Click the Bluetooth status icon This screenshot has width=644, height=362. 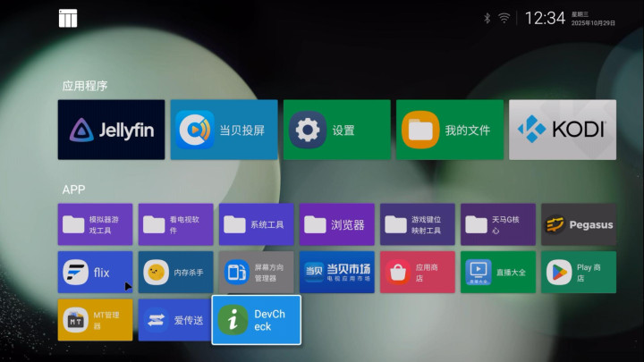tap(487, 18)
